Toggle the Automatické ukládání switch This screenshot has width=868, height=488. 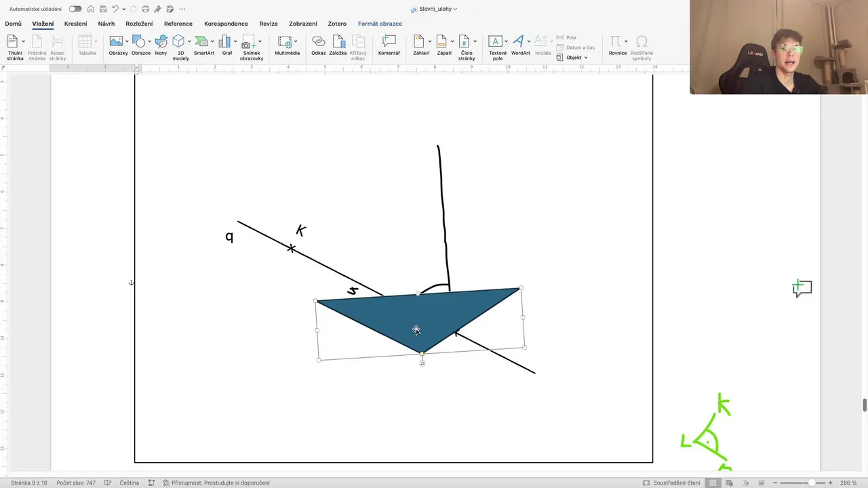tap(75, 9)
